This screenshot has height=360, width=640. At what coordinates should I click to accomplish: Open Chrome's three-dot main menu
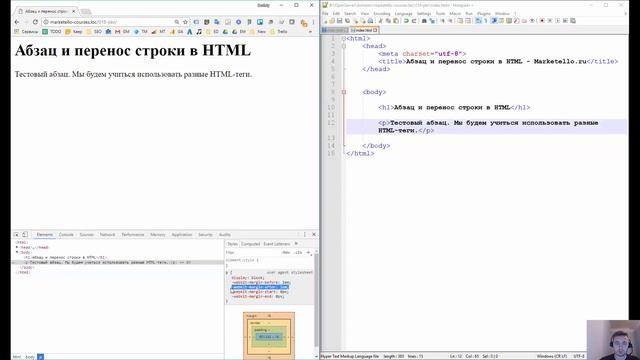click(313, 22)
